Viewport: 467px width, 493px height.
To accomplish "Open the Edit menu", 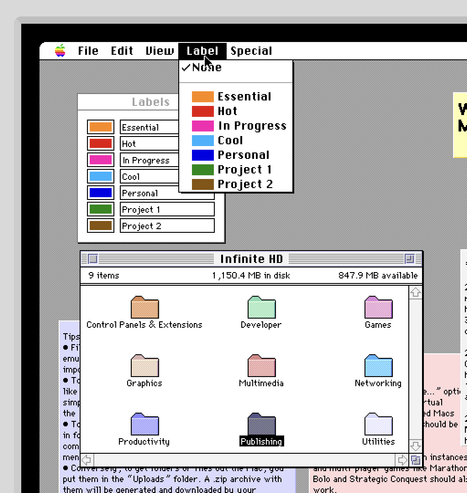I will pos(122,51).
